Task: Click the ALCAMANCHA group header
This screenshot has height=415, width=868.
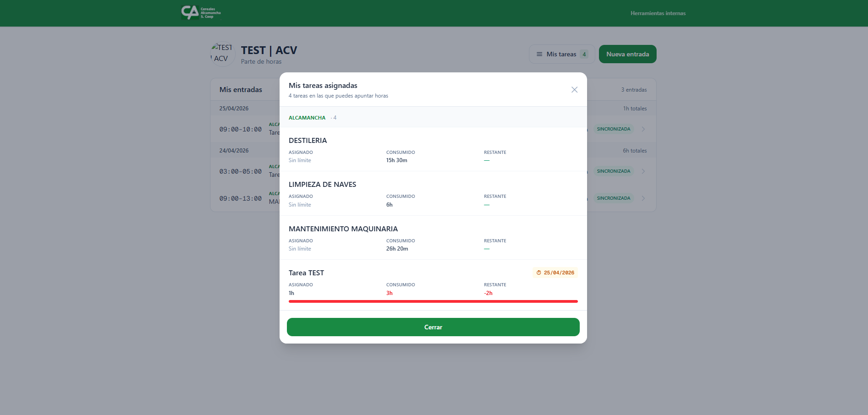Action: pyautogui.click(x=307, y=118)
